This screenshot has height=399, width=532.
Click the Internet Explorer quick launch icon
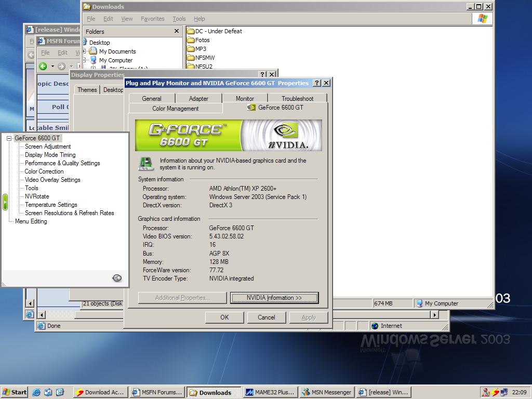(36, 392)
